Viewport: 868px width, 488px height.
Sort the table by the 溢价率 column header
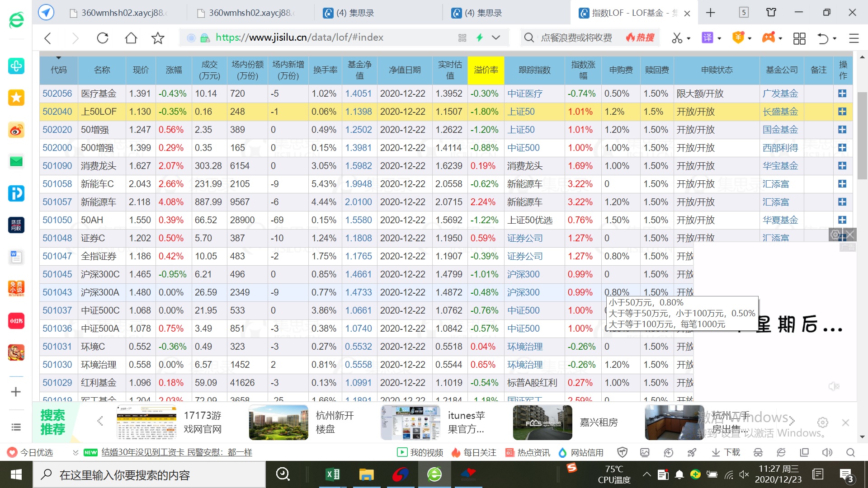(486, 70)
